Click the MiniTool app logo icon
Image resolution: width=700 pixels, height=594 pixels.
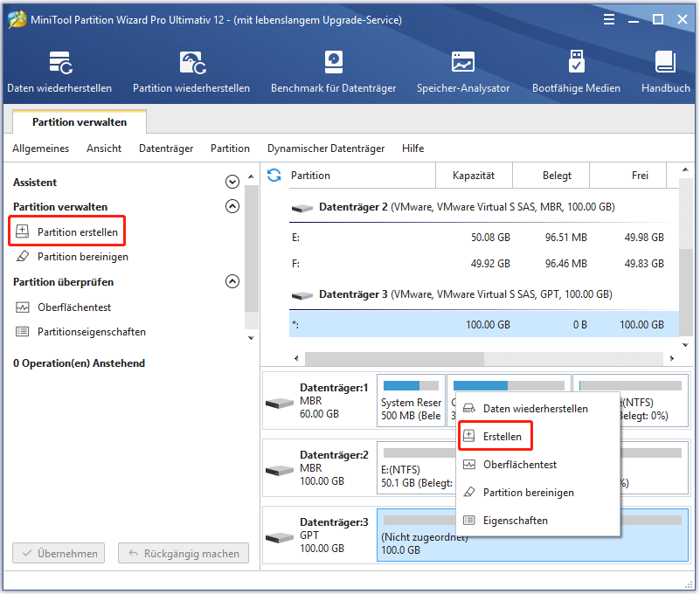17,19
